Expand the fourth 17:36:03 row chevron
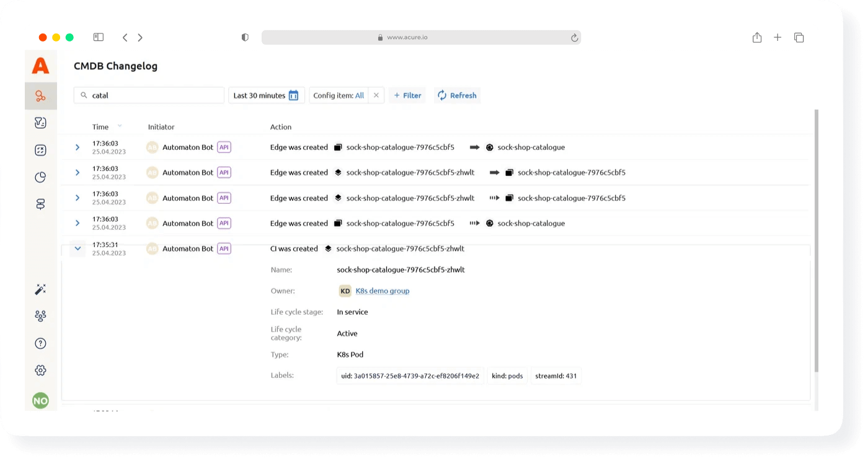The image size is (868, 461). coord(77,223)
